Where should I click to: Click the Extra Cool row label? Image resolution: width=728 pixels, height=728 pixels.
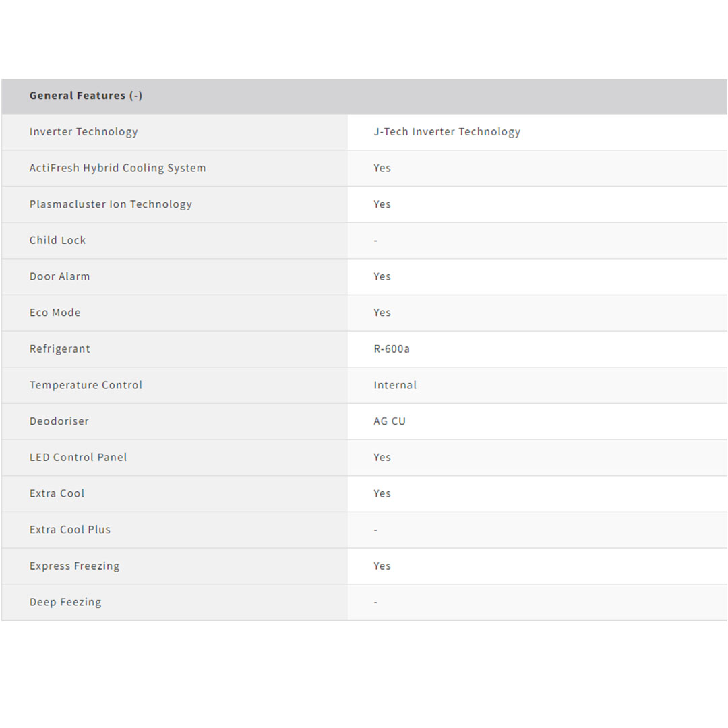pos(57,493)
